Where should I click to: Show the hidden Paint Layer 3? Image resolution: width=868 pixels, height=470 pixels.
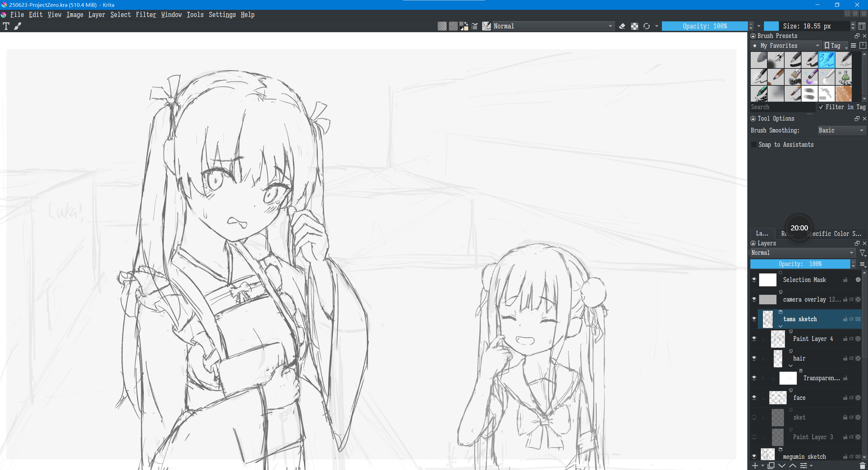(x=754, y=437)
